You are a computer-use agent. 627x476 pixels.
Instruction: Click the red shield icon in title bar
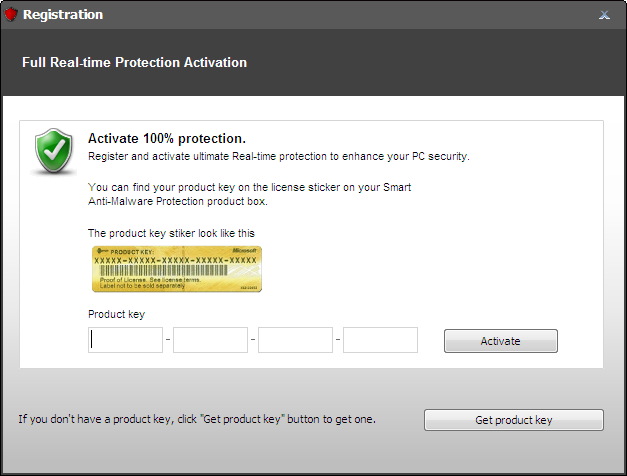click(x=12, y=15)
